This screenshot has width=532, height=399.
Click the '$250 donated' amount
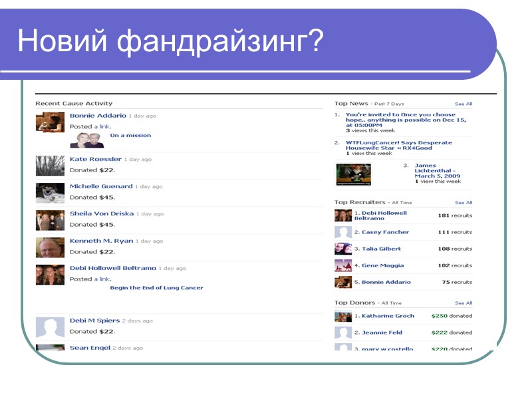452,316
